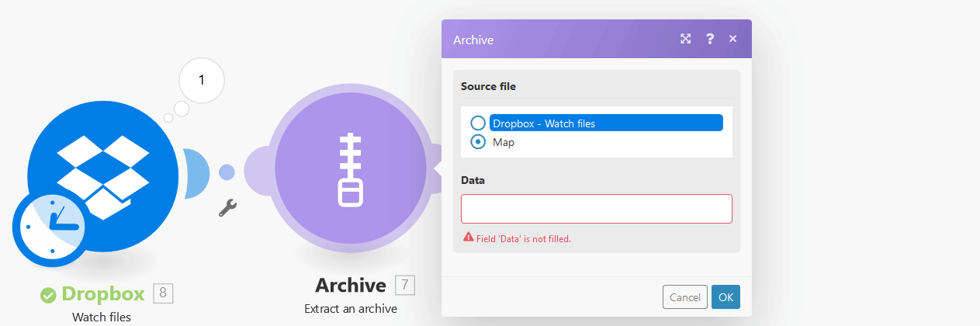Open help with the question mark icon
The image size is (980, 326).
(710, 39)
